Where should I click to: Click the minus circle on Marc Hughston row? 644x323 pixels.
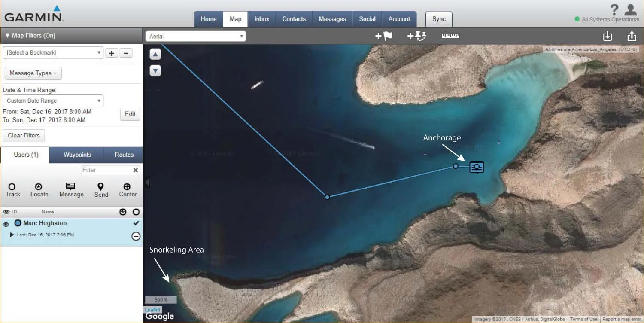point(136,236)
